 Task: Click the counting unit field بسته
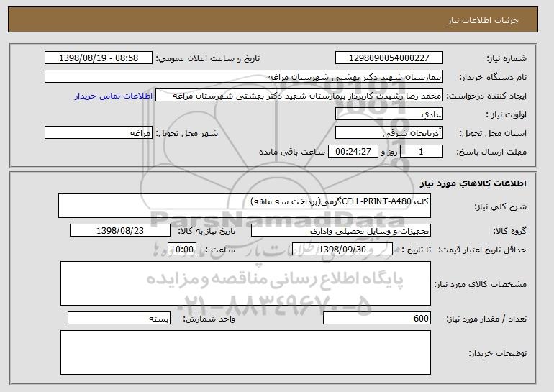point(119,318)
